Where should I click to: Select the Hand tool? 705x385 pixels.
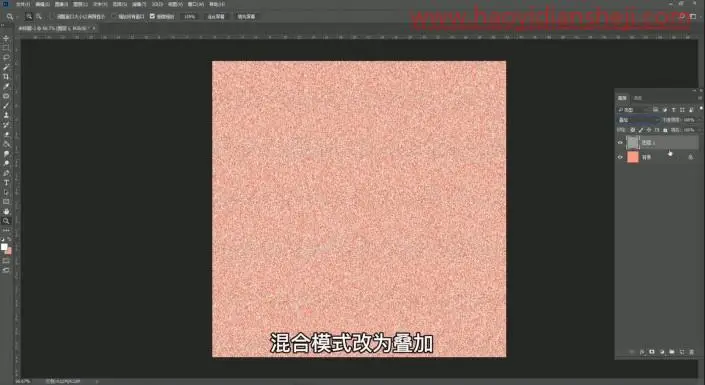tap(6, 211)
